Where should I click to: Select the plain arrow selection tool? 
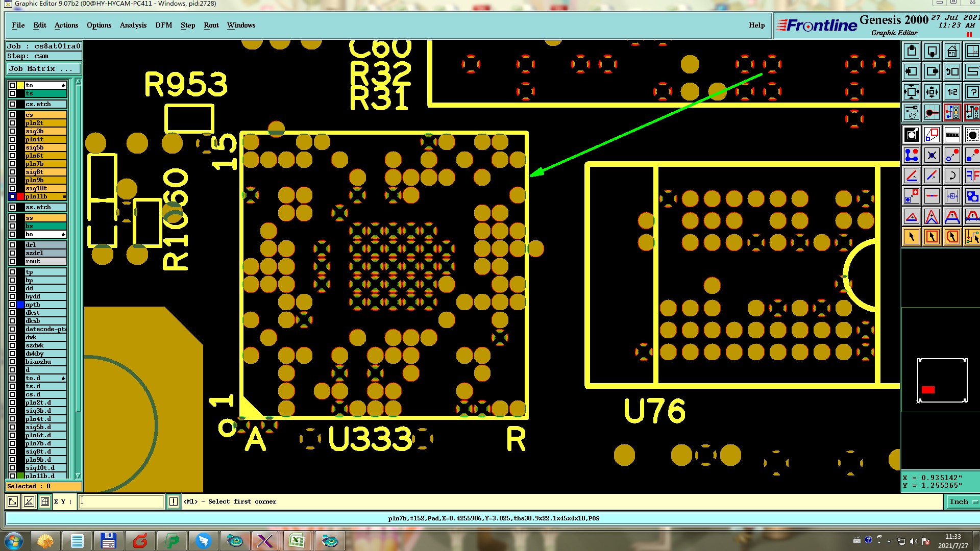click(x=912, y=237)
